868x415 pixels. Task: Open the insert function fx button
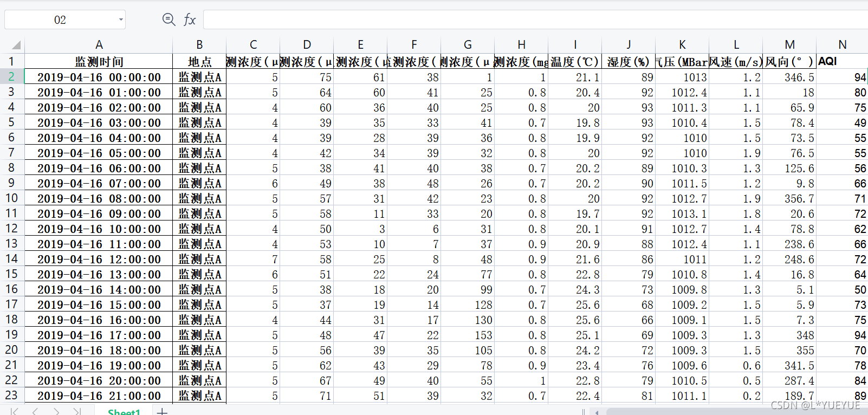pos(190,20)
